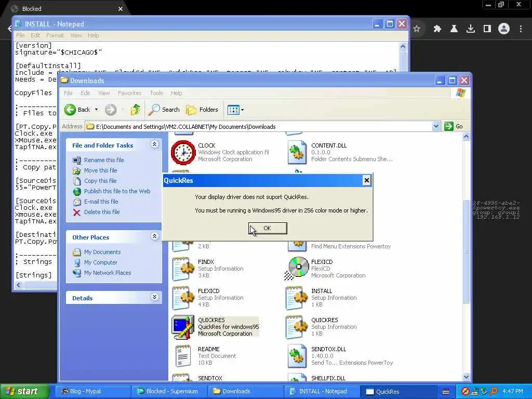Screen dimensions: 532x399
Task: Open My Network Places link
Action: (x=107, y=273)
